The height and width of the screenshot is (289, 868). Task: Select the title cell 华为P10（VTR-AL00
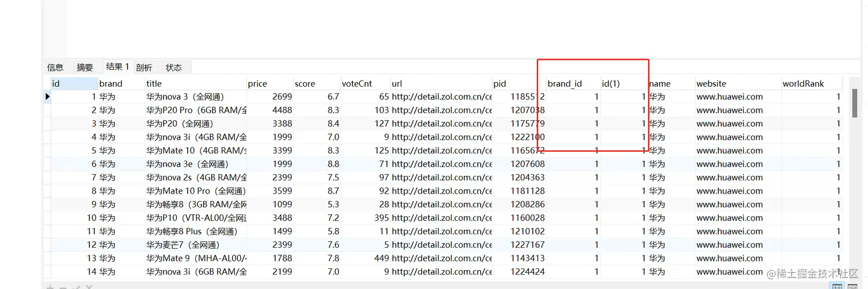[196, 218]
